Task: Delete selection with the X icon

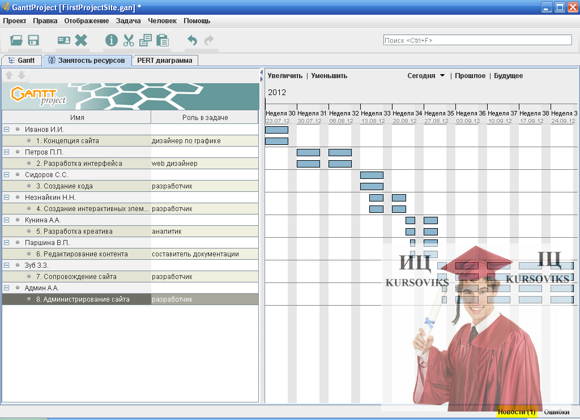Action: coord(81,40)
